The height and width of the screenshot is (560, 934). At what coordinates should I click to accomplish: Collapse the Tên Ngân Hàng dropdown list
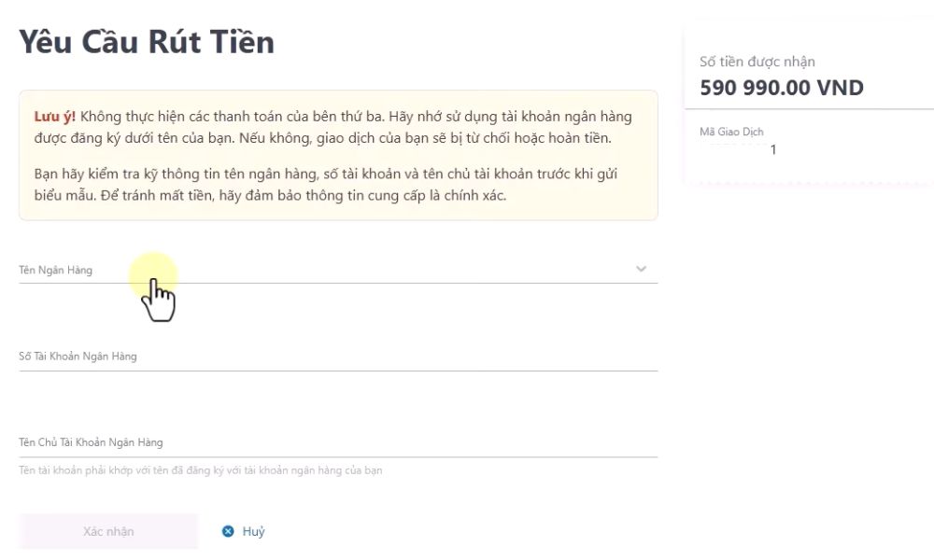pyautogui.click(x=641, y=268)
